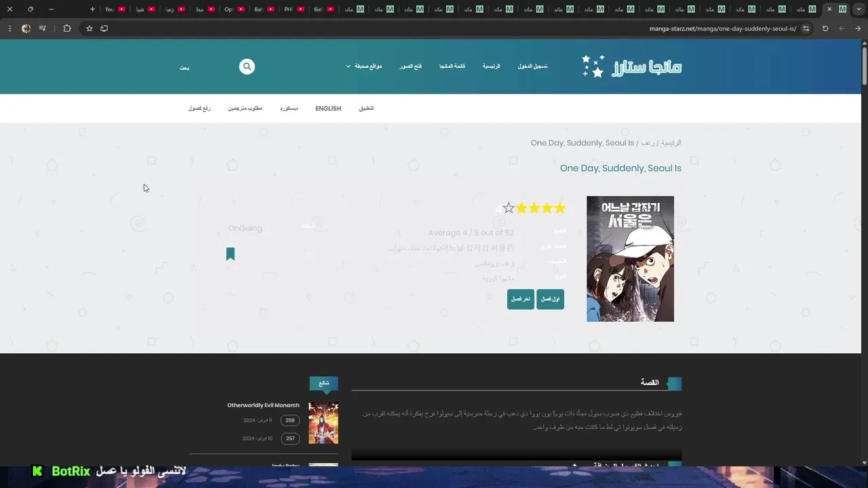
Task: Bookmark this page with the star icon
Action: [x=89, y=28]
